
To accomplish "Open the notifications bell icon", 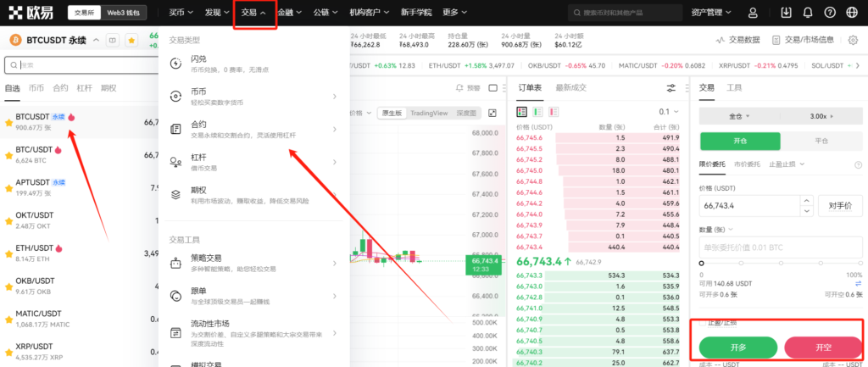I will point(808,12).
